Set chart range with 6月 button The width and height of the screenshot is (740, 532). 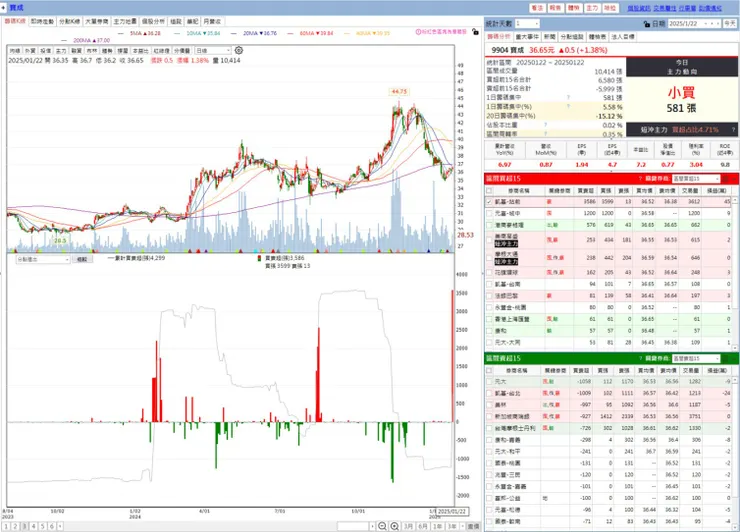pos(423,526)
